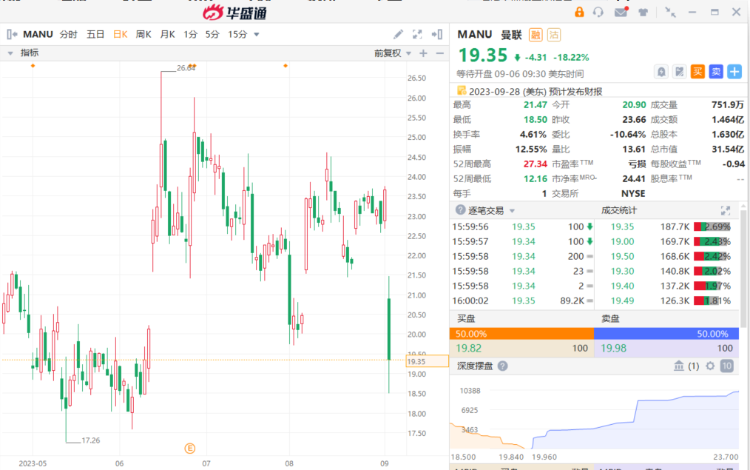750x470 pixels.
Task: Expand the trade statistics panel icon
Action: (x=725, y=210)
